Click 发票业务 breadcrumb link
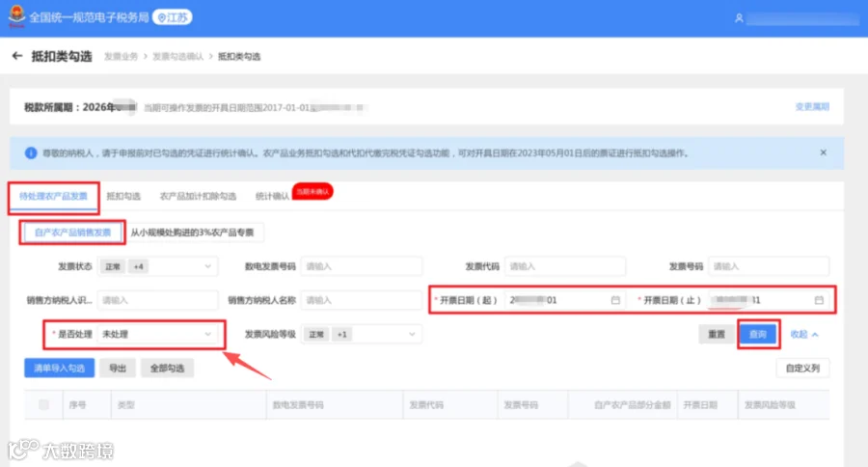 click(x=121, y=57)
